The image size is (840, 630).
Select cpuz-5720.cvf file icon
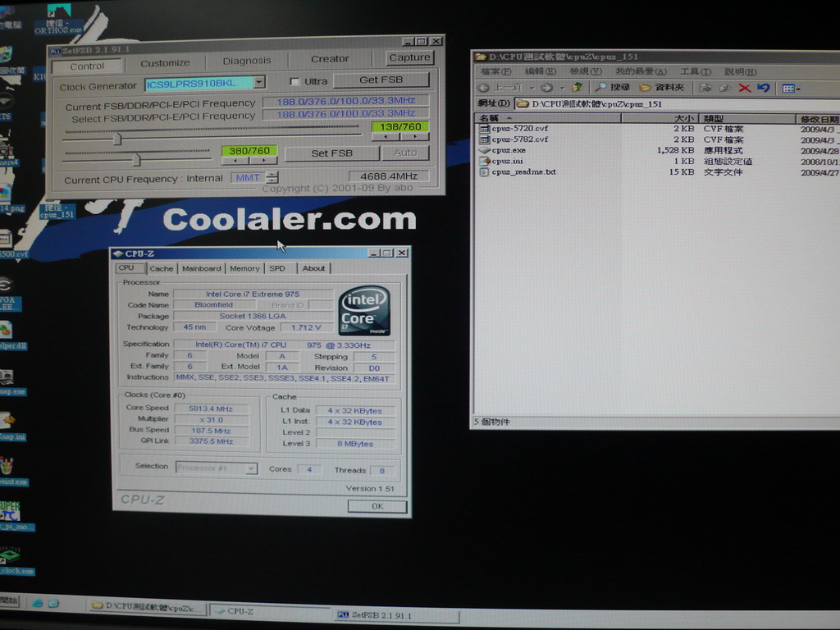[x=484, y=129]
